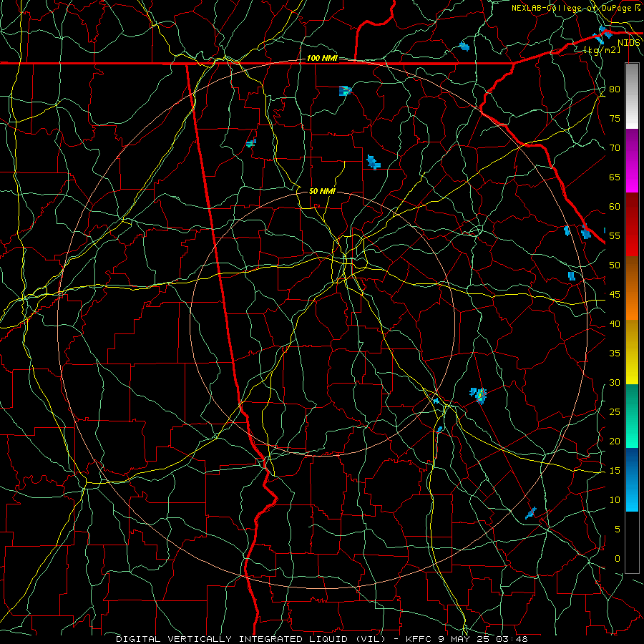
Task: Select the 45 scale value
Action: pyautogui.click(x=615, y=295)
